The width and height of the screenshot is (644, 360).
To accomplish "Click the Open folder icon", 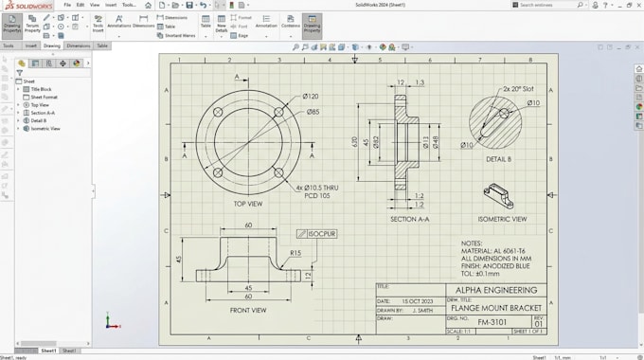I will pyautogui.click(x=175, y=5).
